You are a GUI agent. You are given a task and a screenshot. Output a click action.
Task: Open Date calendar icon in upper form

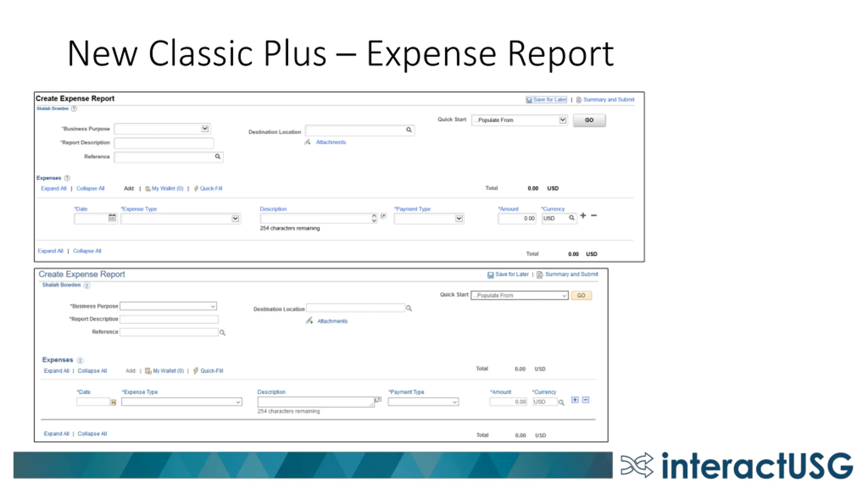[112, 218]
